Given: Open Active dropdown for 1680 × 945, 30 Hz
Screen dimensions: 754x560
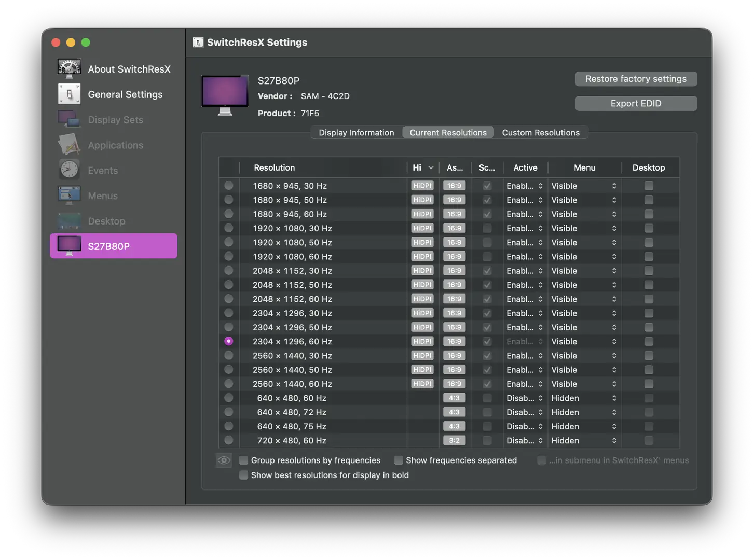Looking at the screenshot, I should (x=525, y=186).
